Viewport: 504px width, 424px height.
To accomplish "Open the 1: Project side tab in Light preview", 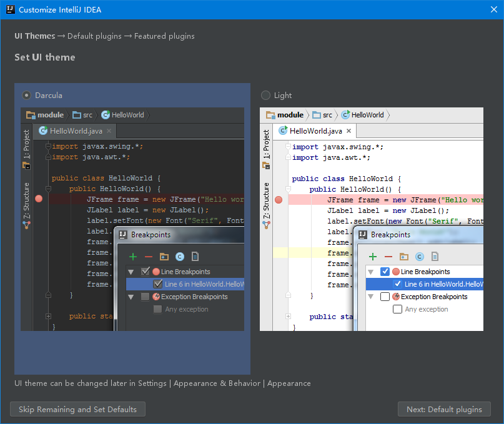I will (266, 144).
